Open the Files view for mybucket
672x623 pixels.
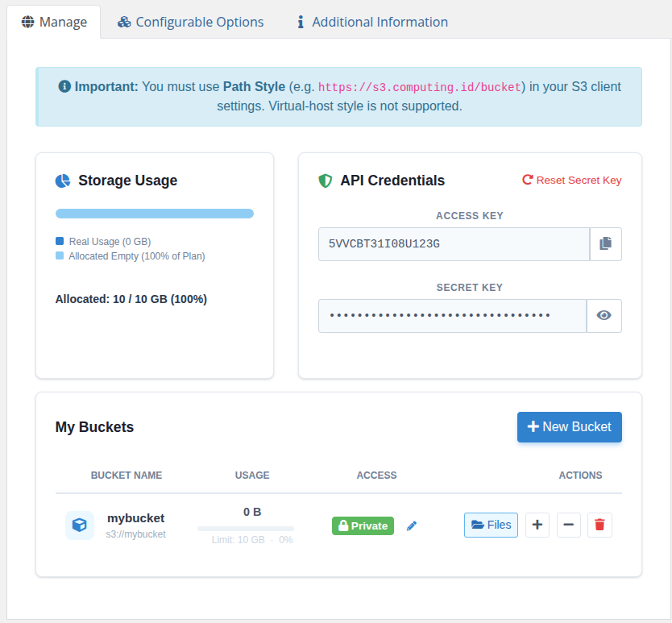coord(491,525)
